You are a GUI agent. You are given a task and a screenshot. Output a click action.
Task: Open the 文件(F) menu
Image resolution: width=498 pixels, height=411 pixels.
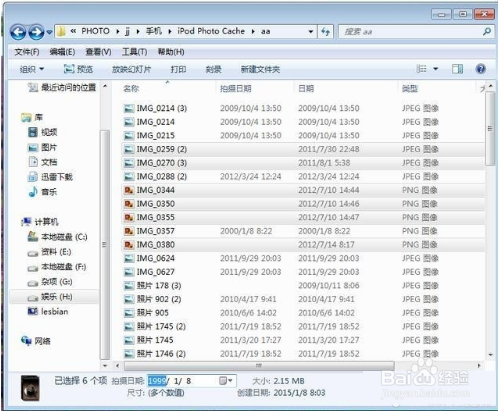coord(27,52)
